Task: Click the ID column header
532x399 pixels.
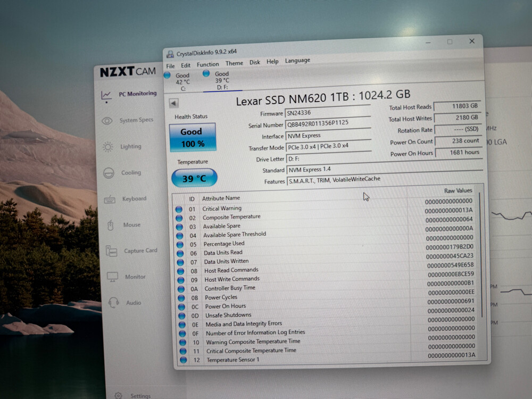Action: point(192,199)
